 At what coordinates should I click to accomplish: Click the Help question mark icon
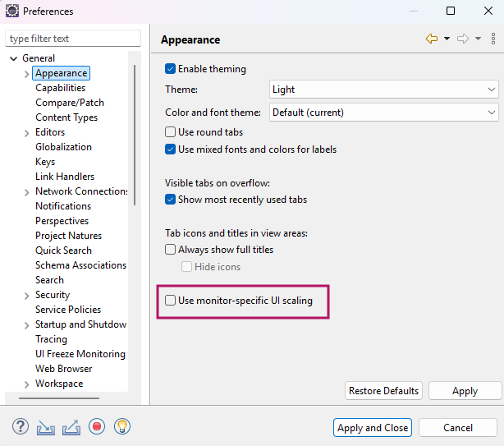(21, 426)
